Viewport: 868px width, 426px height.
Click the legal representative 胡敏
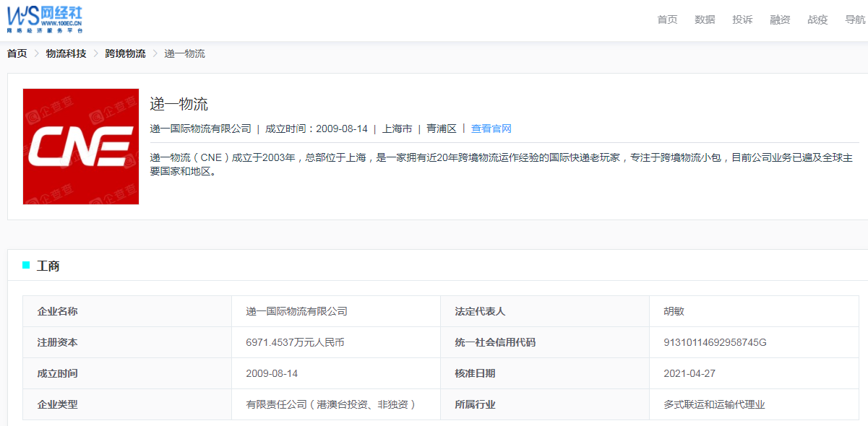674,311
